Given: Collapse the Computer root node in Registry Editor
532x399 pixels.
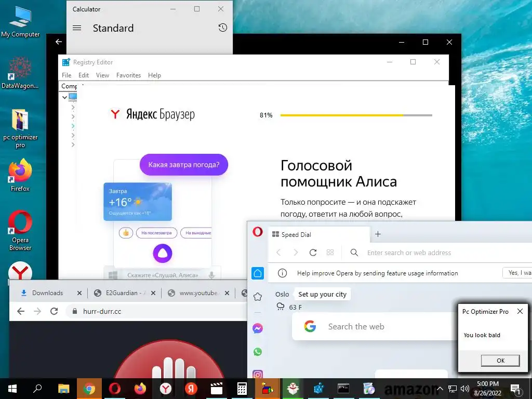Looking at the screenshot, I should [x=64, y=97].
